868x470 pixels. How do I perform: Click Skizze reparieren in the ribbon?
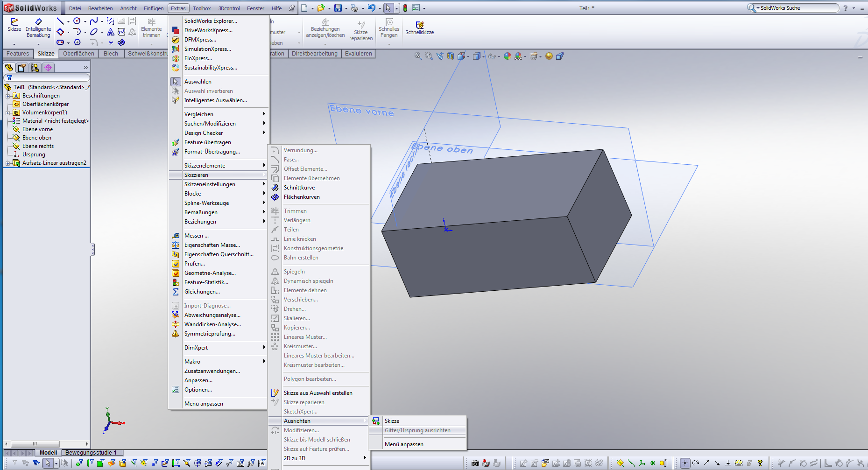tap(361, 31)
